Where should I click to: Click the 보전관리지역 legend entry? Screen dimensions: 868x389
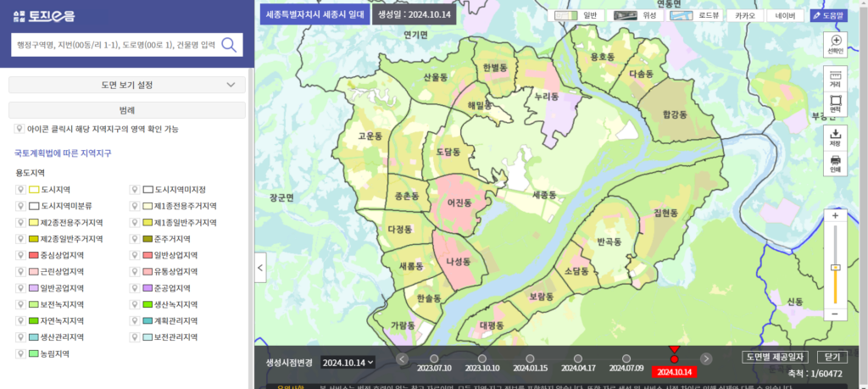(x=176, y=337)
